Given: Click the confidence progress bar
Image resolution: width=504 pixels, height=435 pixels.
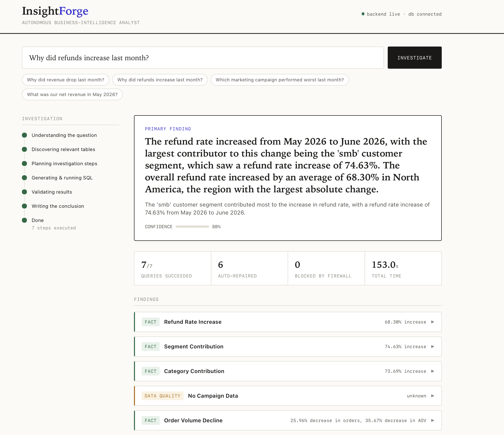Looking at the screenshot, I should coord(192,226).
